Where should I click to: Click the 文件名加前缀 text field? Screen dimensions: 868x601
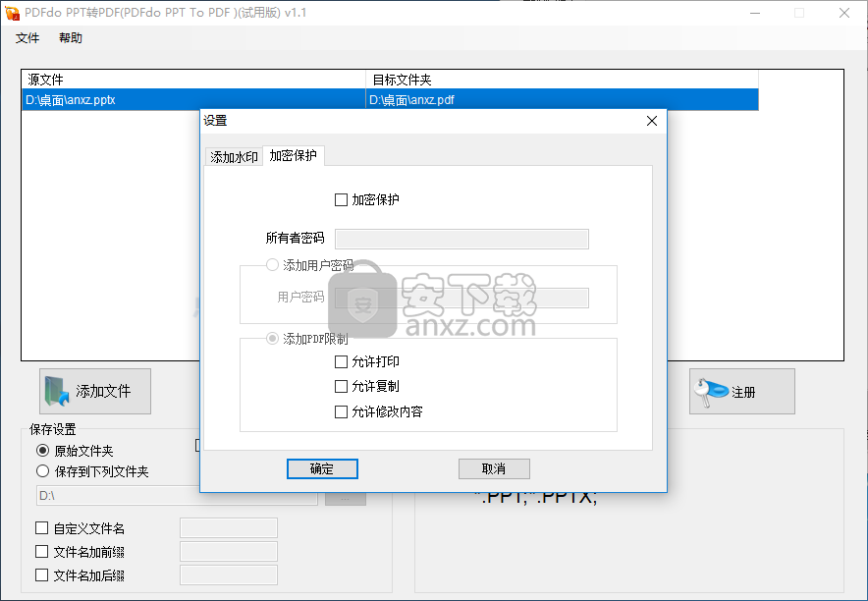pos(229,552)
